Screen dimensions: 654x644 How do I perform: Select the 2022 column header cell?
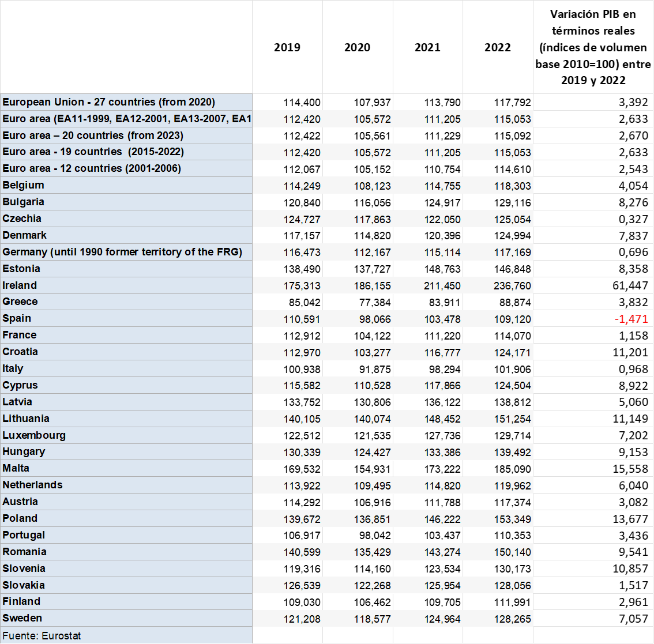tap(498, 47)
